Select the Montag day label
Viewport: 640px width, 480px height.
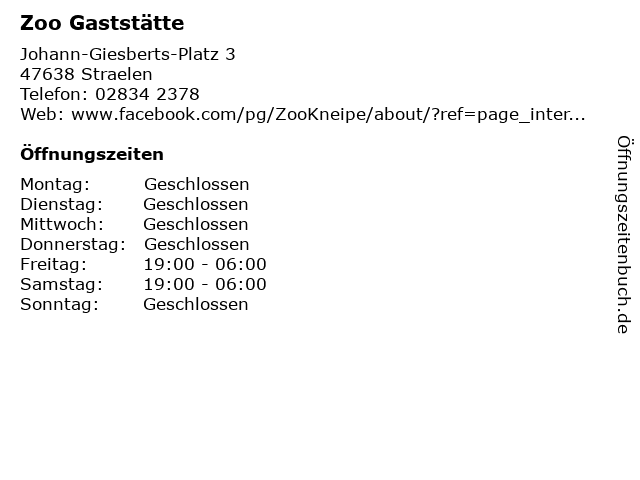point(55,184)
